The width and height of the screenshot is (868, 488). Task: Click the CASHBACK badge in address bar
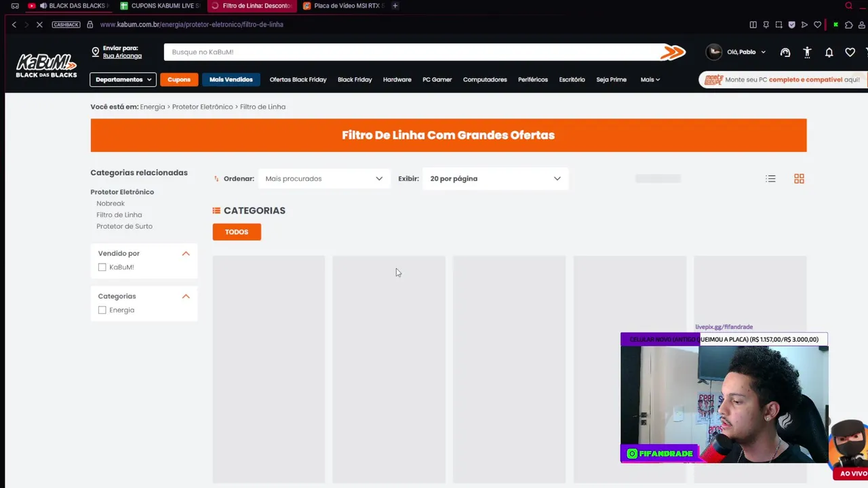click(x=66, y=24)
